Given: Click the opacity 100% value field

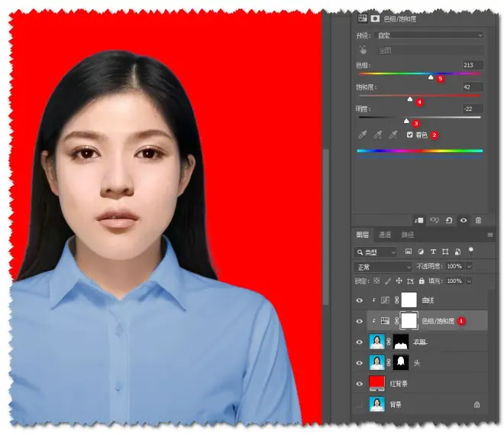Looking at the screenshot, I should (x=455, y=266).
